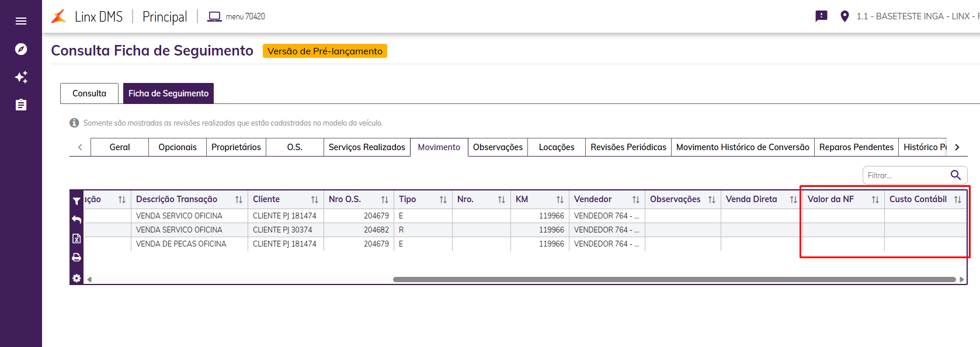980x347 pixels.
Task: Sort the KM column using its arrows
Action: click(x=559, y=200)
